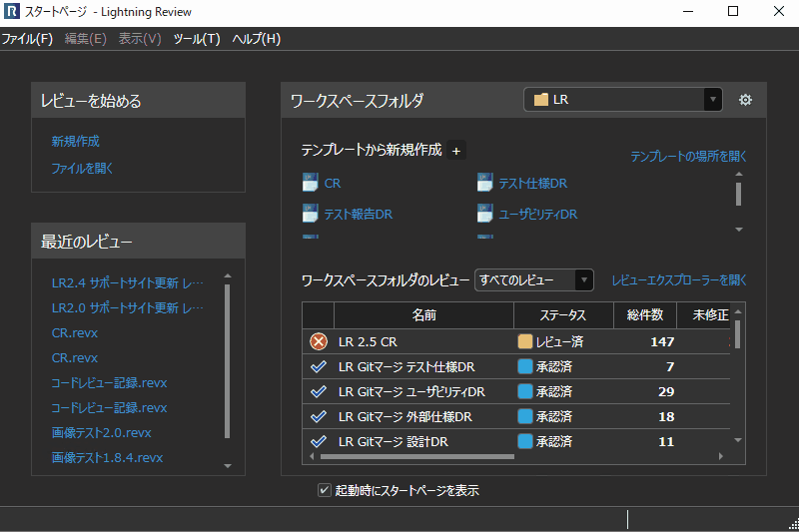Screen dimensions: 799x532
Task: Click review table vertical scroll down arrow
Action: coord(738,440)
